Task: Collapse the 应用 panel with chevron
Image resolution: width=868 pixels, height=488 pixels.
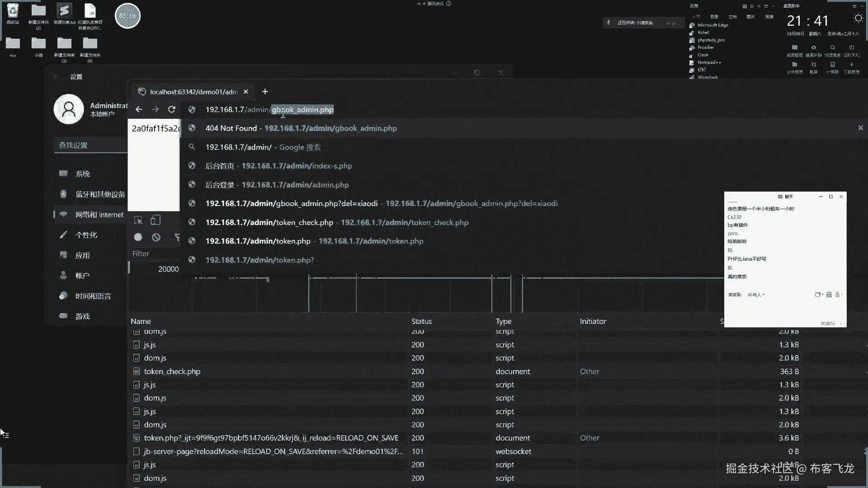Action: tap(774, 6)
